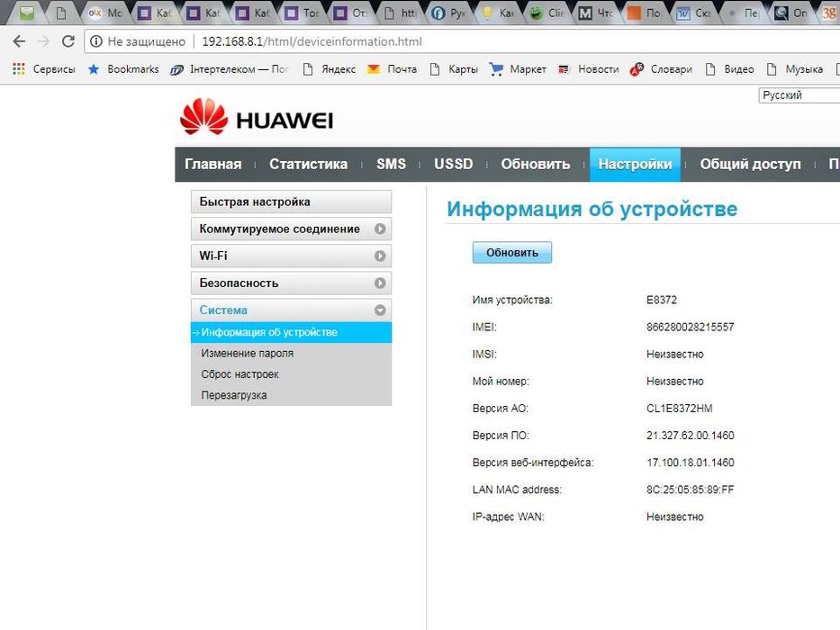840x630 pixels.
Task: Switch to the Word 'Ск' tab
Action: pos(694,13)
